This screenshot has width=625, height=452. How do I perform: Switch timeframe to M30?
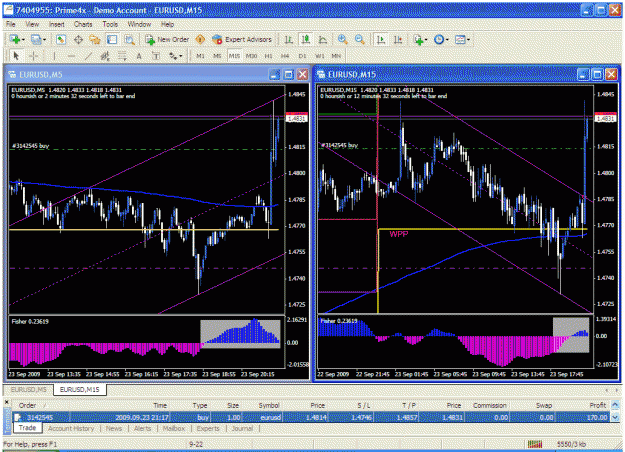(251, 56)
